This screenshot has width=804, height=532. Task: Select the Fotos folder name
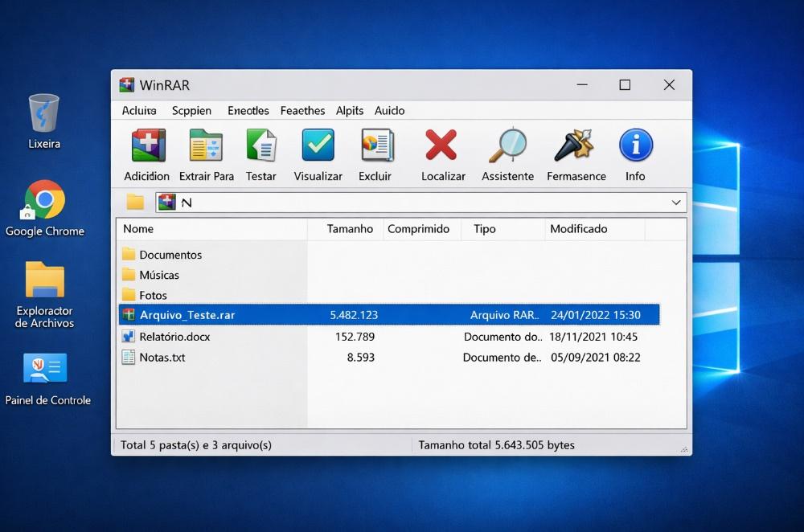pyautogui.click(x=153, y=295)
